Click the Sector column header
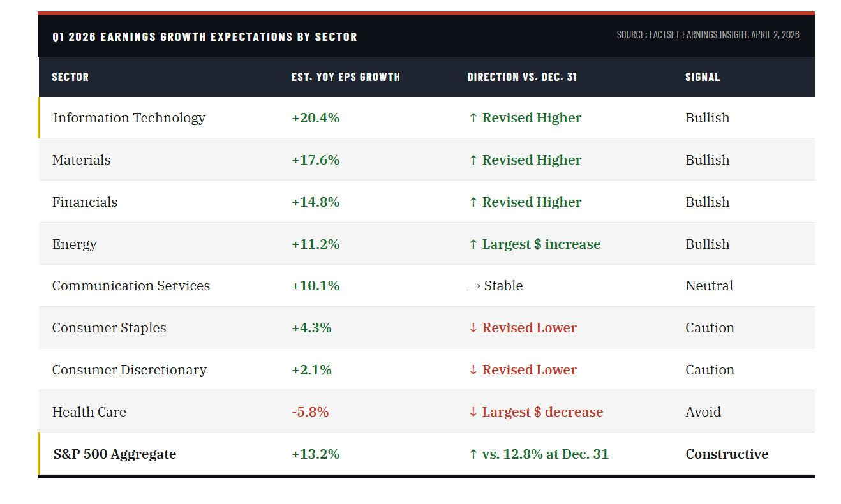This screenshot has width=841, height=504. click(x=70, y=77)
